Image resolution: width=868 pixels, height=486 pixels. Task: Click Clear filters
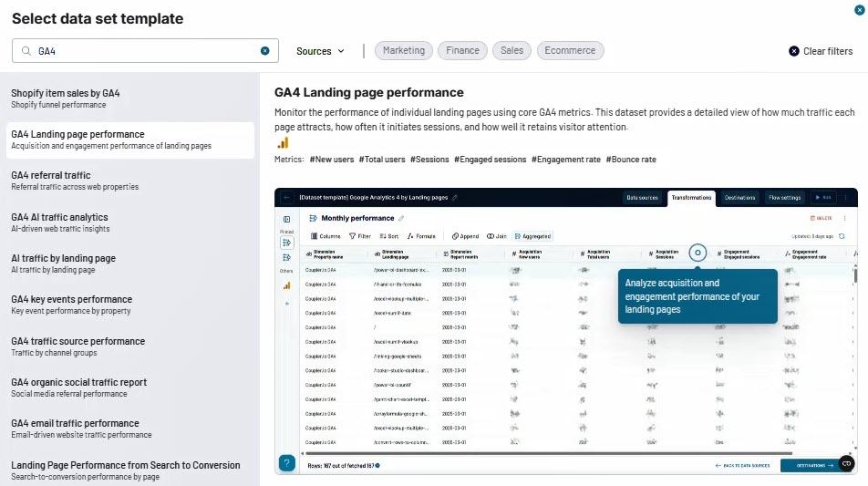[821, 51]
